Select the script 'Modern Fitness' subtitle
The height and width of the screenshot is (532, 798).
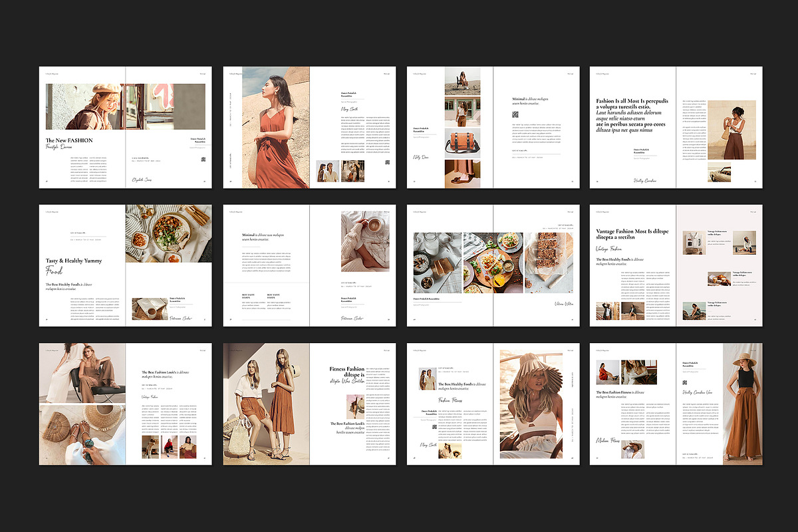(609, 440)
